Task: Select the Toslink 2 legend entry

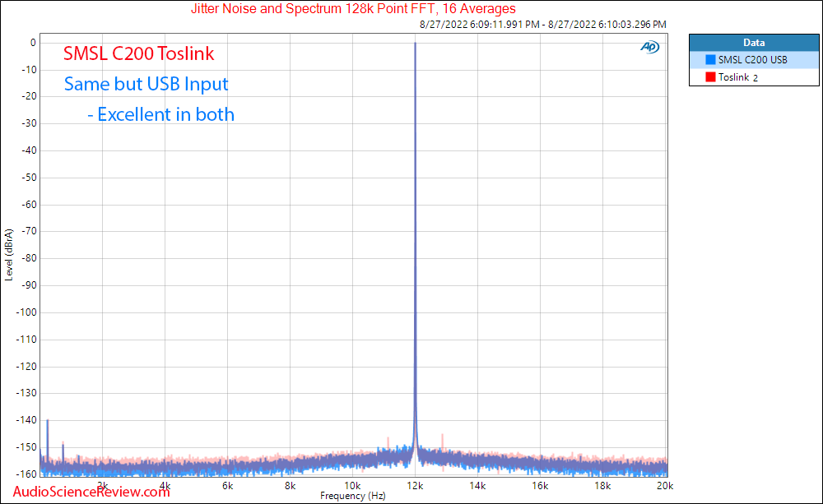Action: [x=754, y=77]
